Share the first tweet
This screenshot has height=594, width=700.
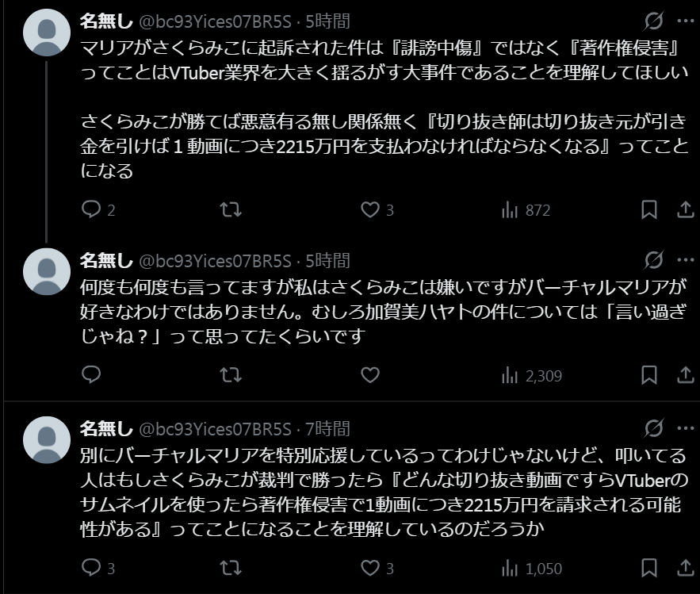pyautogui.click(x=684, y=210)
